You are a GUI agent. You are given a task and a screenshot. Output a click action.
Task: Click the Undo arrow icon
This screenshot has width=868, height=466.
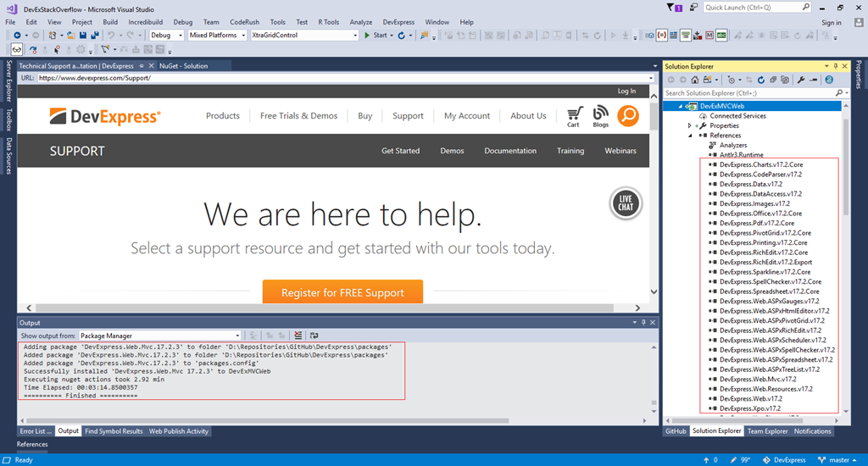coord(111,35)
